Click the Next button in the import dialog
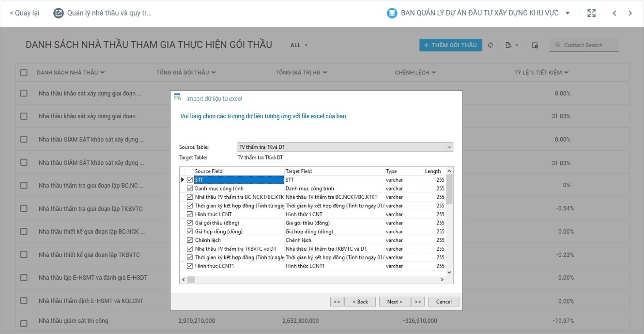The image size is (644, 334). point(394,301)
